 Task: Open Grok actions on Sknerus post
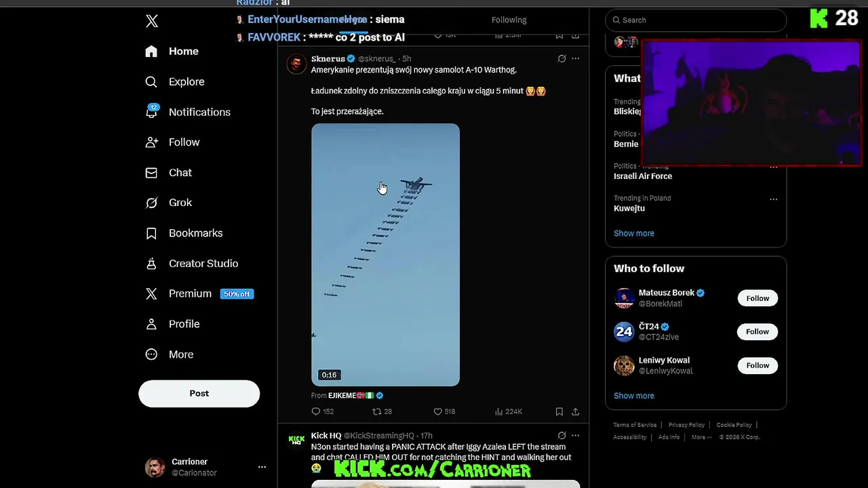(561, 59)
